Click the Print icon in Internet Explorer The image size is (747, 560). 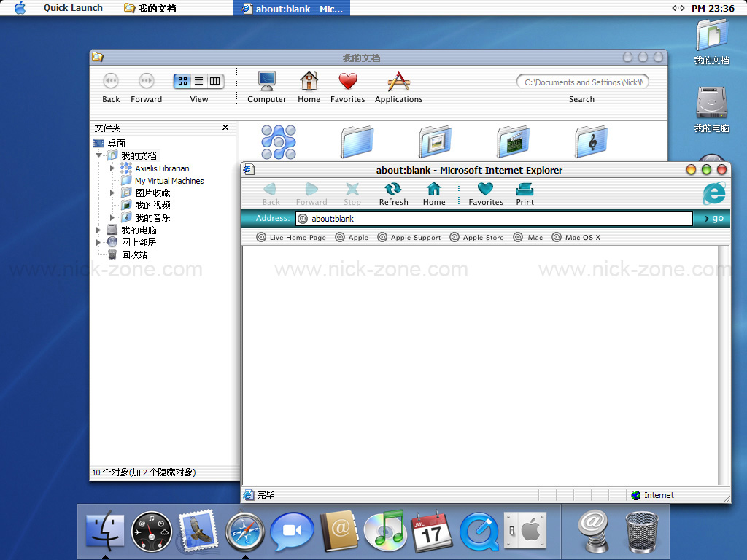(525, 190)
